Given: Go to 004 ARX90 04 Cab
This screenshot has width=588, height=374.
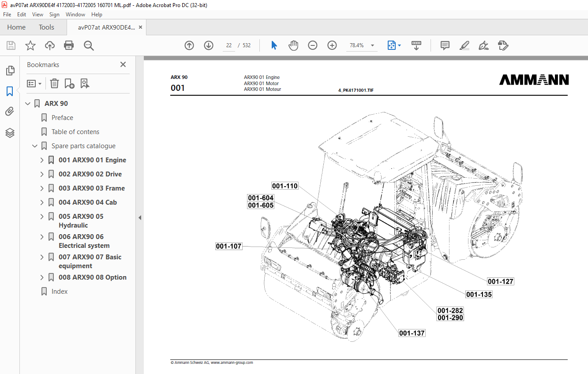Looking at the screenshot, I should point(87,202).
